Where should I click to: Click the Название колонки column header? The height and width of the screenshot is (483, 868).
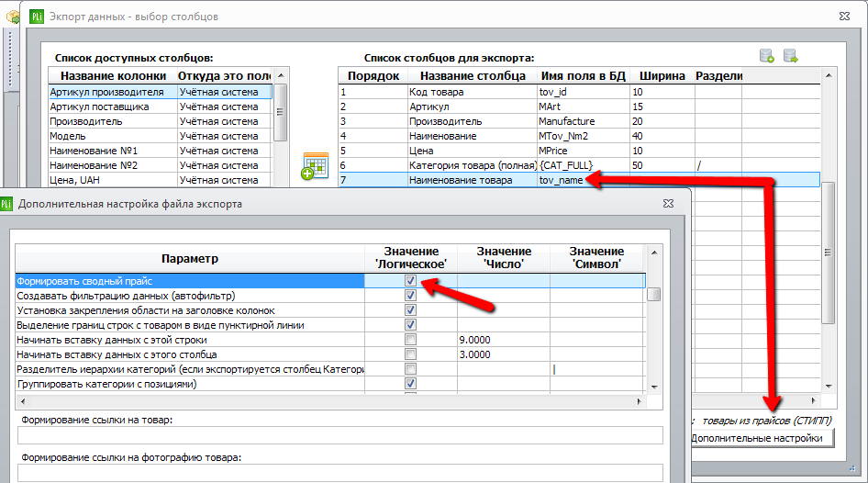pyautogui.click(x=113, y=76)
